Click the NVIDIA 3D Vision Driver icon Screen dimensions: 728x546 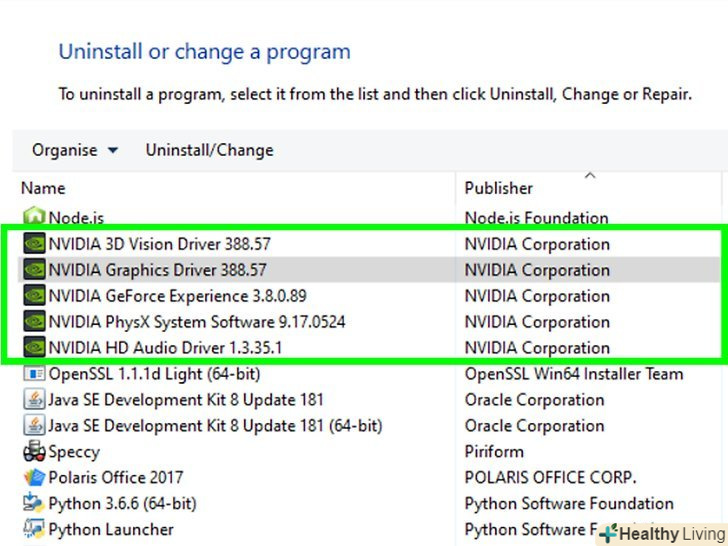point(34,244)
